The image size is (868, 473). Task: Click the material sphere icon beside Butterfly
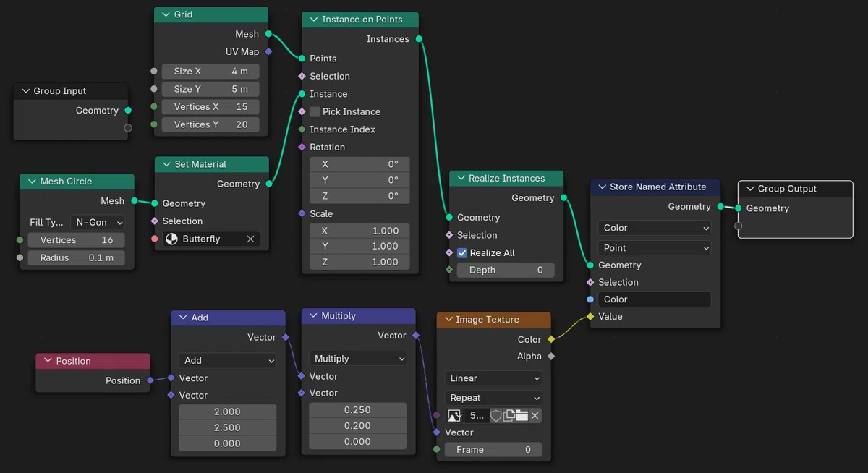click(171, 239)
